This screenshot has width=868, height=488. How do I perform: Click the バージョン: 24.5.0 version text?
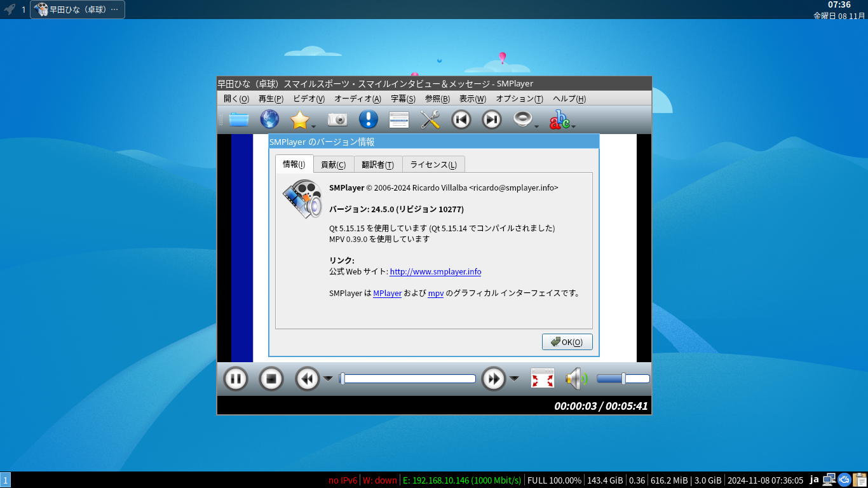coord(397,210)
